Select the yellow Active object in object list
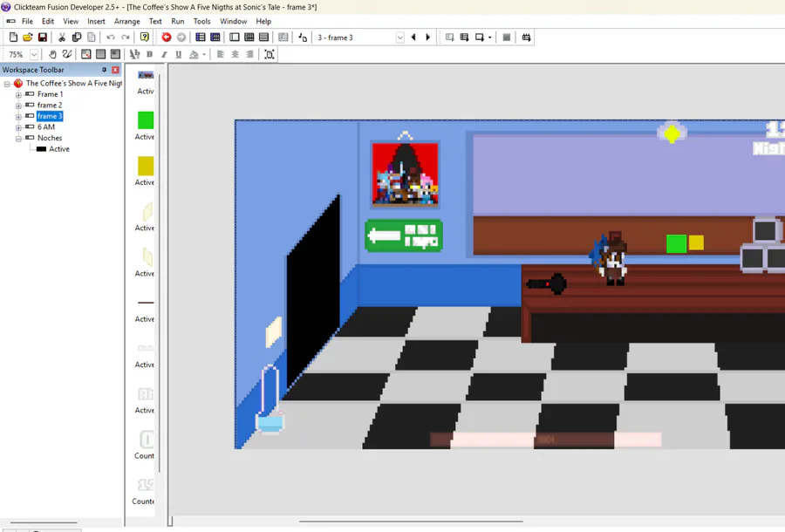This screenshot has width=785, height=532. coord(146,167)
